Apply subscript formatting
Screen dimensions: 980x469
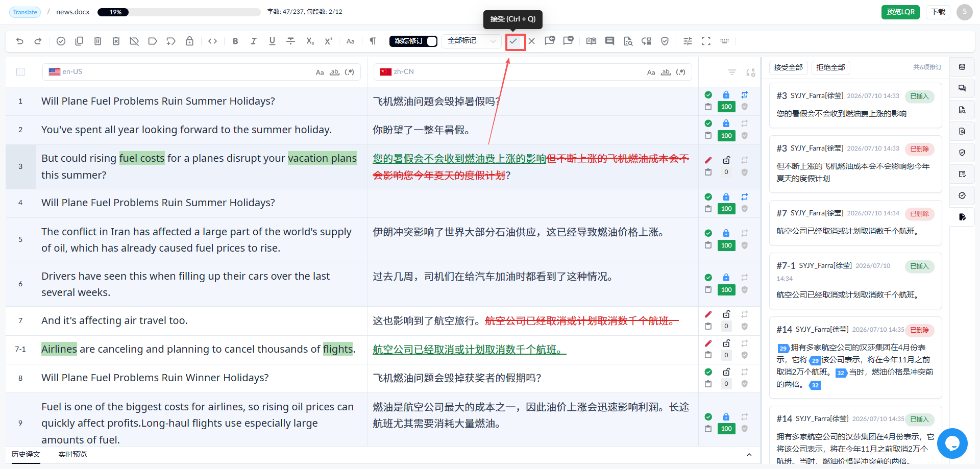click(x=310, y=41)
